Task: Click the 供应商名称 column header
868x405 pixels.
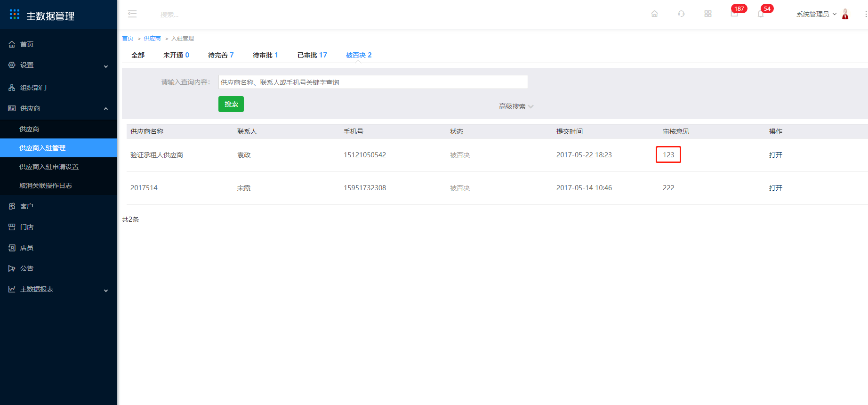Action: point(147,131)
